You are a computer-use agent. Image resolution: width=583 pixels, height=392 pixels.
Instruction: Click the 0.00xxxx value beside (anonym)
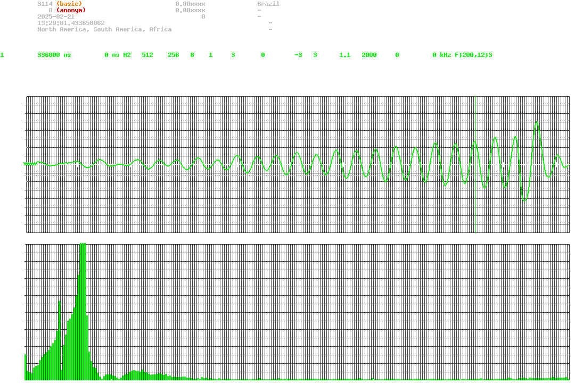click(x=190, y=11)
